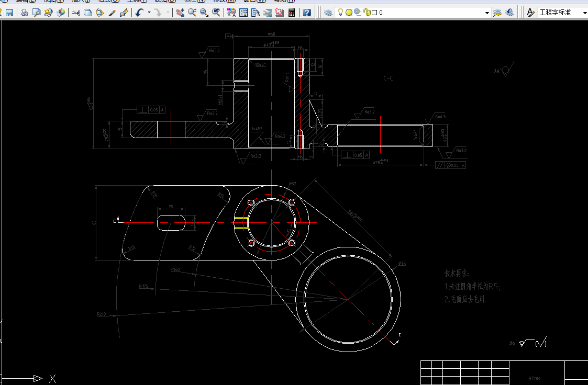Cut selection with the scissors icon
The width and height of the screenshot is (588, 385).
coord(76,13)
